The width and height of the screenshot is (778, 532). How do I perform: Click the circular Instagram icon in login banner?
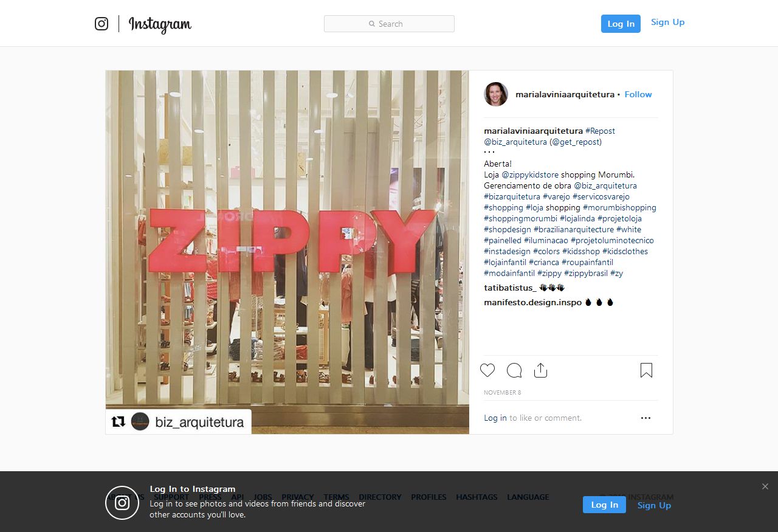click(x=122, y=503)
